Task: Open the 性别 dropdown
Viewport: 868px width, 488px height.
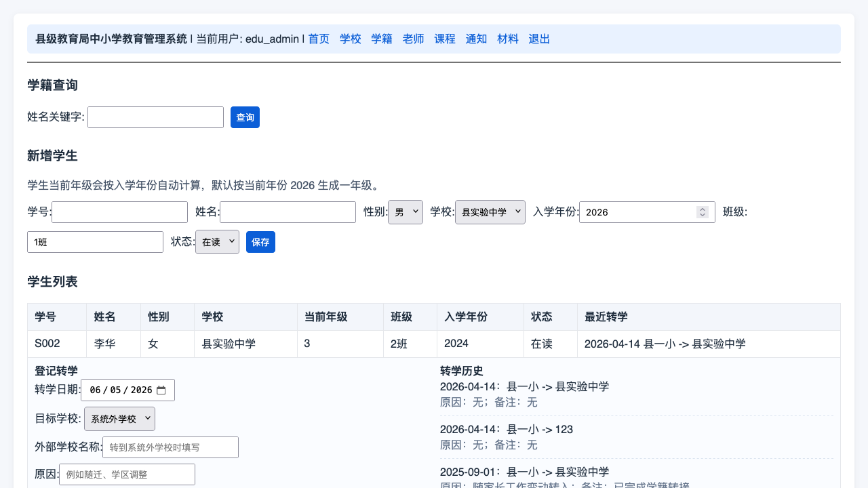Action: tap(406, 212)
